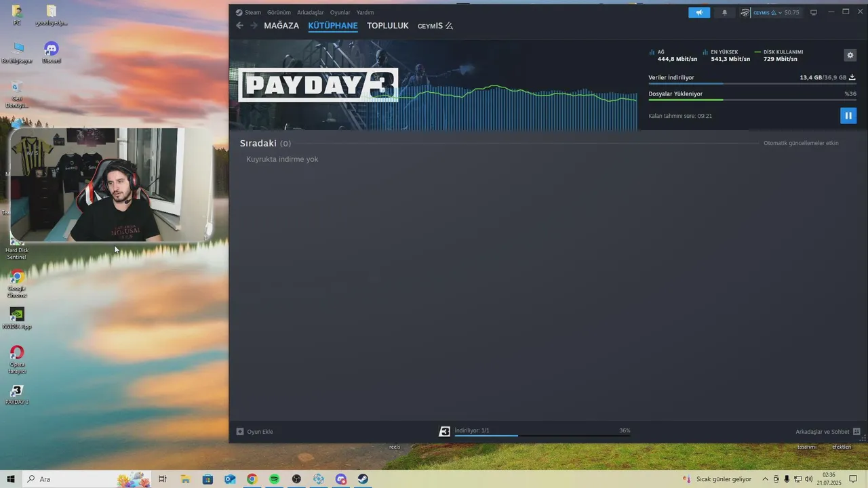Viewport: 868px width, 488px height.
Task: Open the Arkadaşlar menu
Action: [x=311, y=12]
